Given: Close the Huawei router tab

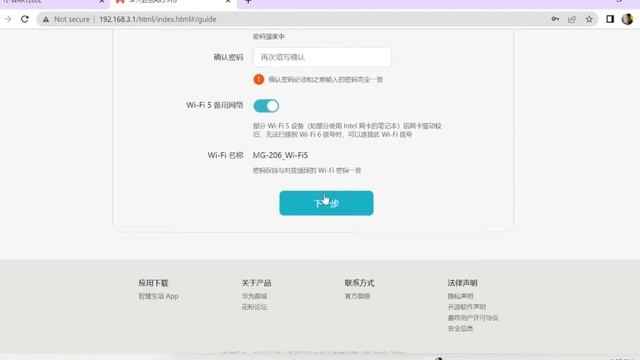Looking at the screenshot, I should click(228, 2).
